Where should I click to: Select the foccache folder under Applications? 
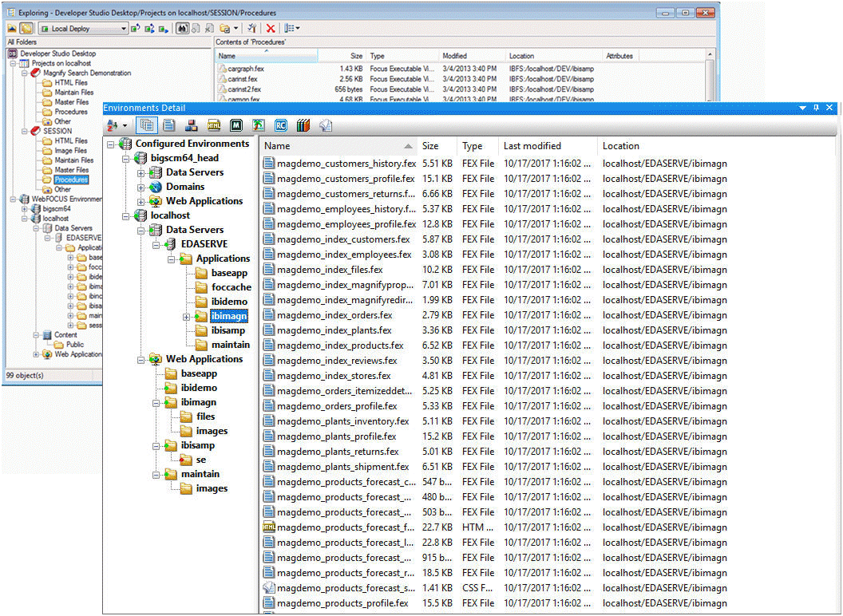(231, 287)
